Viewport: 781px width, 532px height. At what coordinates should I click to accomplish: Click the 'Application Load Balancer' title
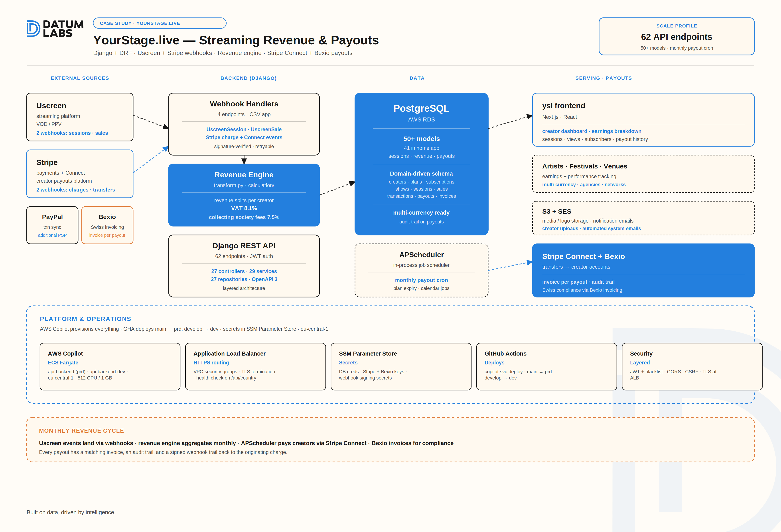pyautogui.click(x=229, y=353)
